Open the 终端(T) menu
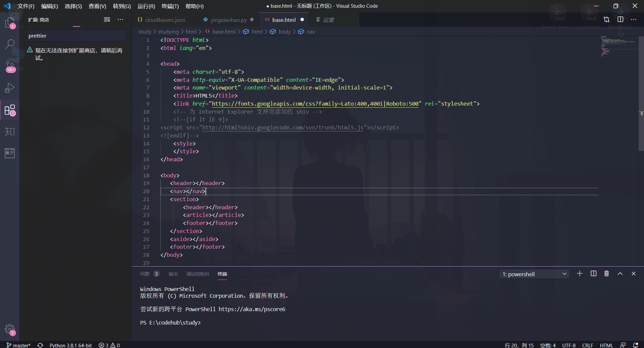This screenshot has width=644, height=348. pos(170,6)
